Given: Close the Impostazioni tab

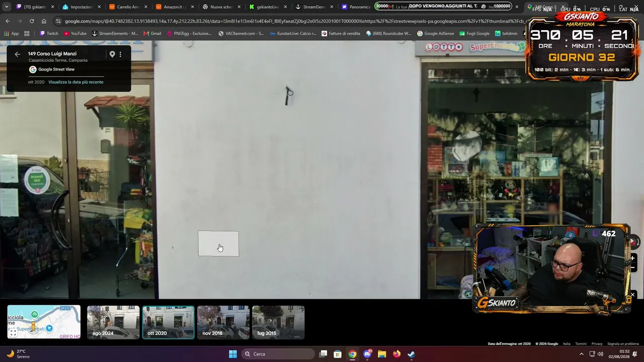Looking at the screenshot, I should point(99,7).
